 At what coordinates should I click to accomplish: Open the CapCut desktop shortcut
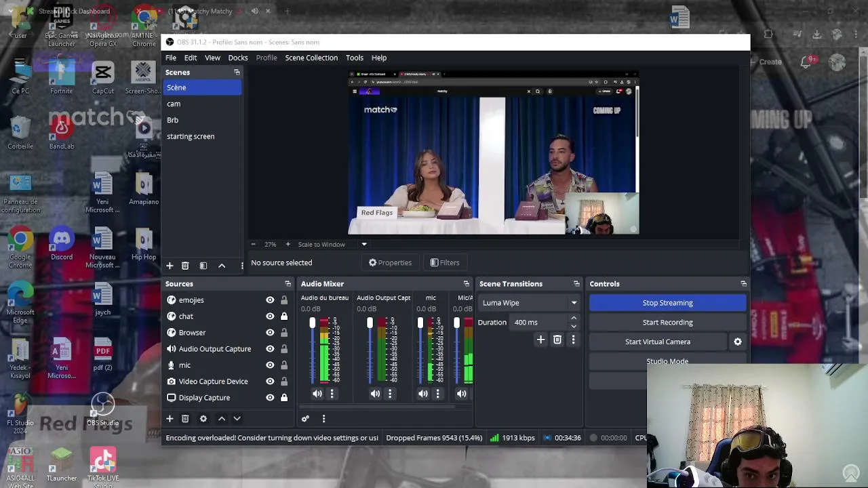pos(103,78)
